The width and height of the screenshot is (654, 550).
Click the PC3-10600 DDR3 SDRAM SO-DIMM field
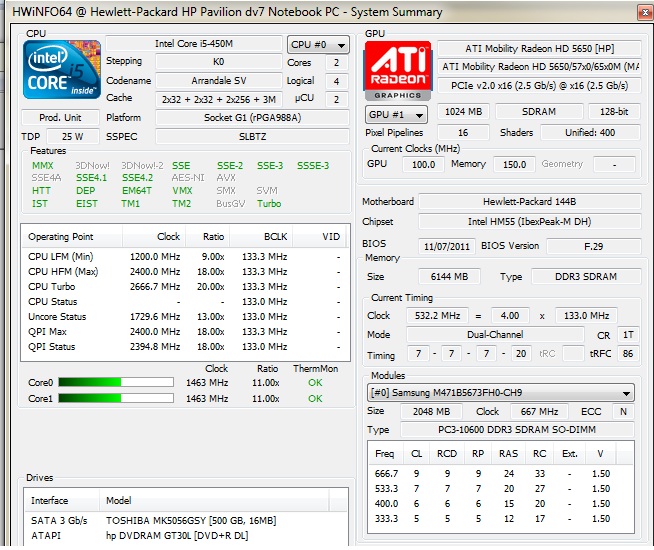pyautogui.click(x=517, y=429)
